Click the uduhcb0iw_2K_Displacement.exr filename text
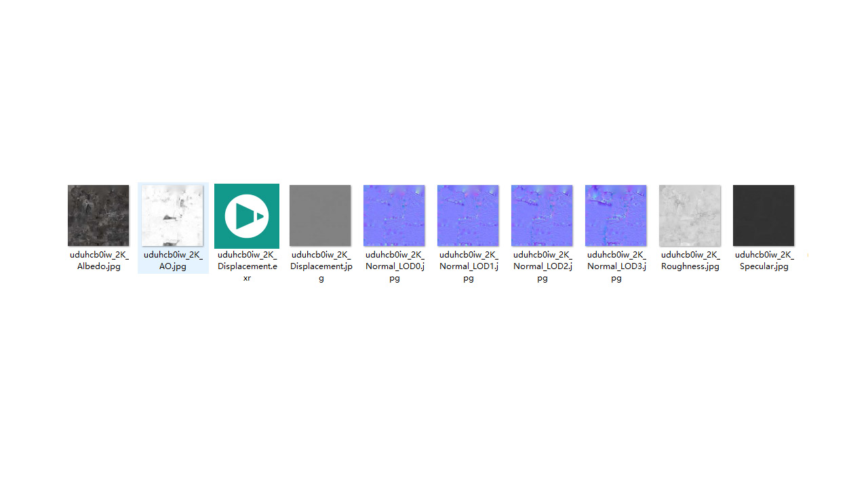 click(247, 266)
